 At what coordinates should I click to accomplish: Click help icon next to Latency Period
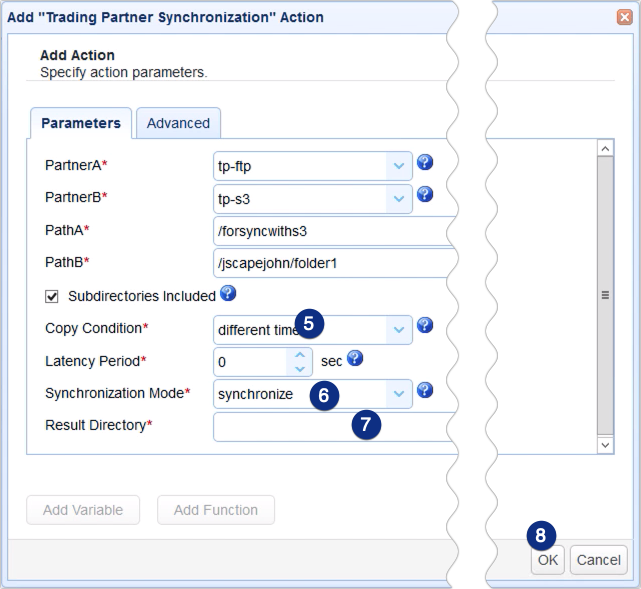click(x=355, y=358)
